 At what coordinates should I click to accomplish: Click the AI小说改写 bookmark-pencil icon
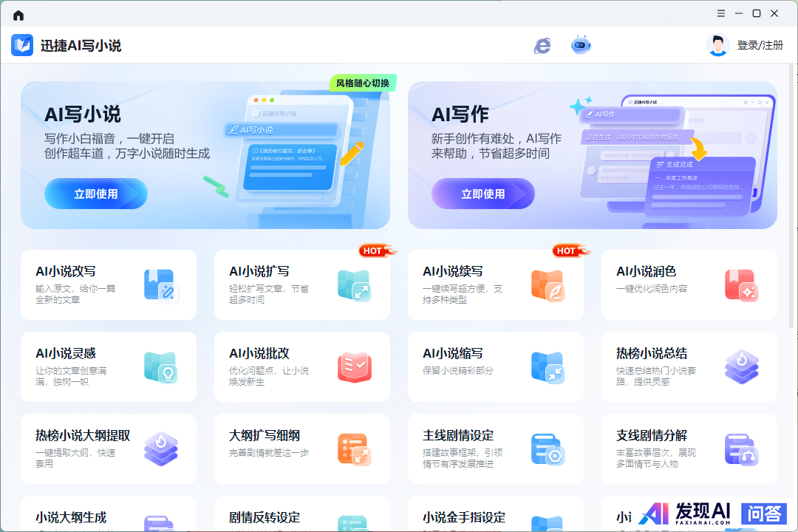(x=161, y=286)
